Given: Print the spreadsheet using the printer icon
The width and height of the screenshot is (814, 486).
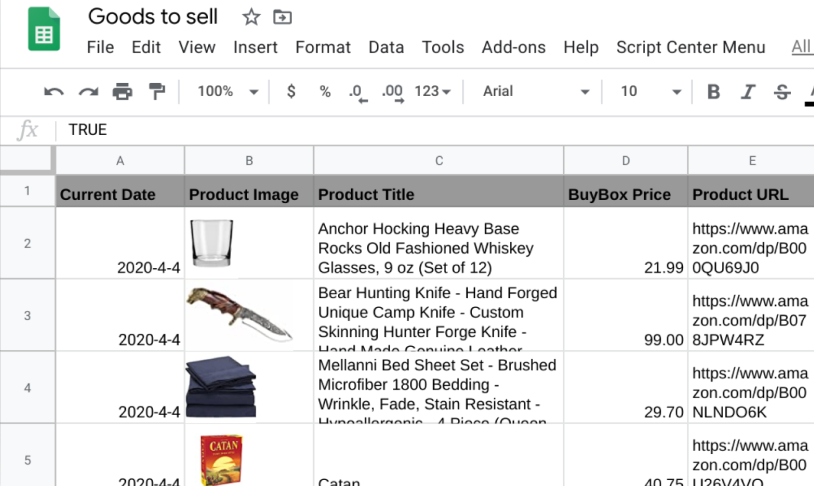Looking at the screenshot, I should click(122, 92).
